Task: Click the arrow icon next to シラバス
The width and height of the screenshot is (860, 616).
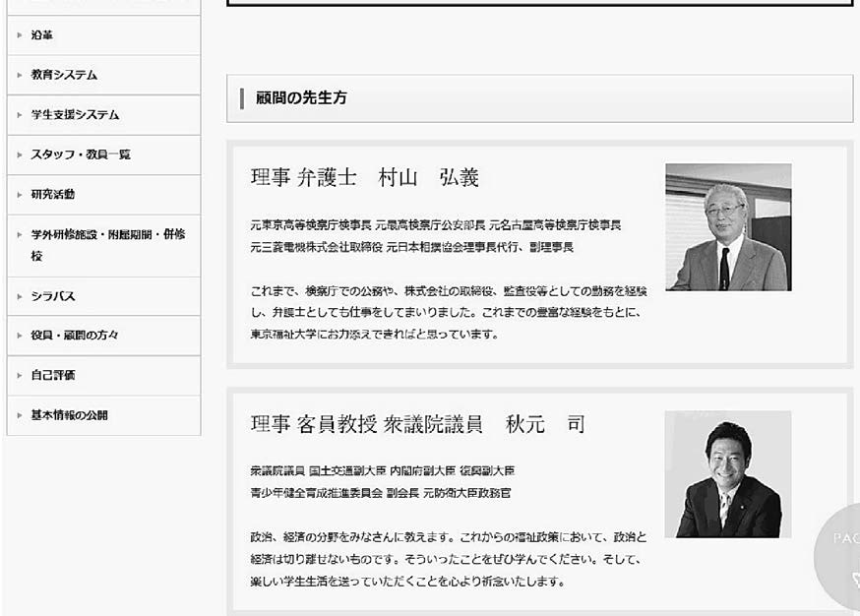Action: pyautogui.click(x=19, y=296)
